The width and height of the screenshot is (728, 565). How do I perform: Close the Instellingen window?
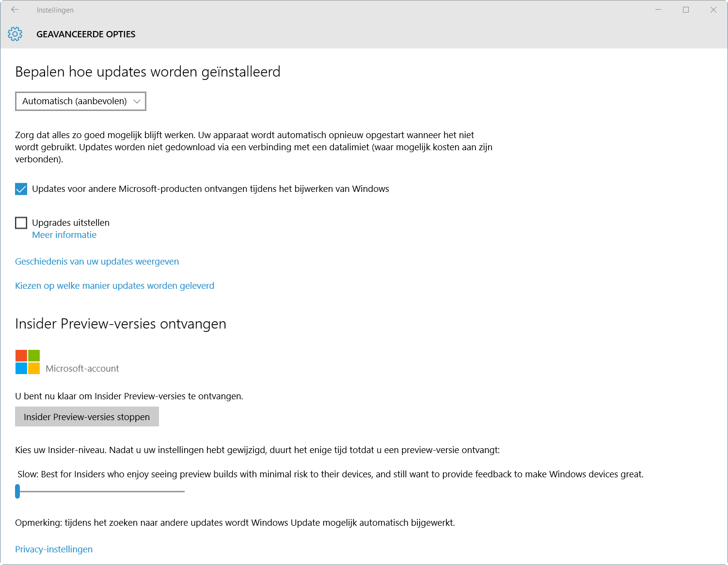tap(713, 10)
